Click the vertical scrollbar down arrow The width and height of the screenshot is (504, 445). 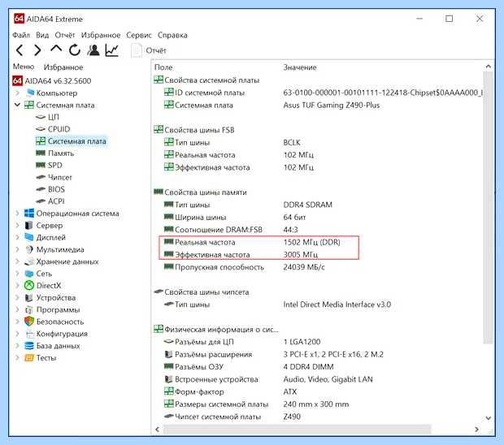489,417
